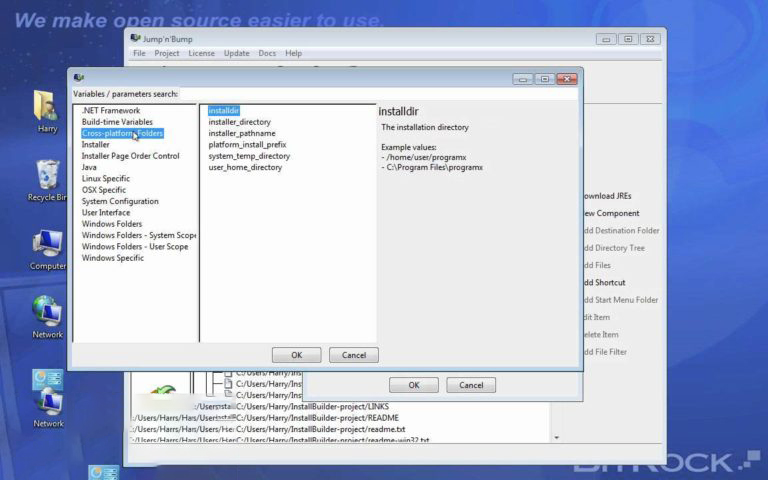768x480 pixels.
Task: Click Cancel in the variables search dialog
Action: tap(354, 355)
